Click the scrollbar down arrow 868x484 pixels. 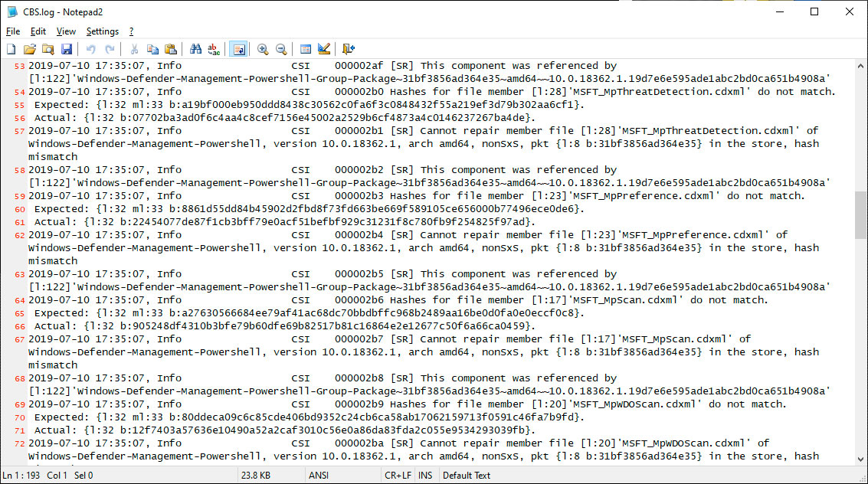point(860,459)
